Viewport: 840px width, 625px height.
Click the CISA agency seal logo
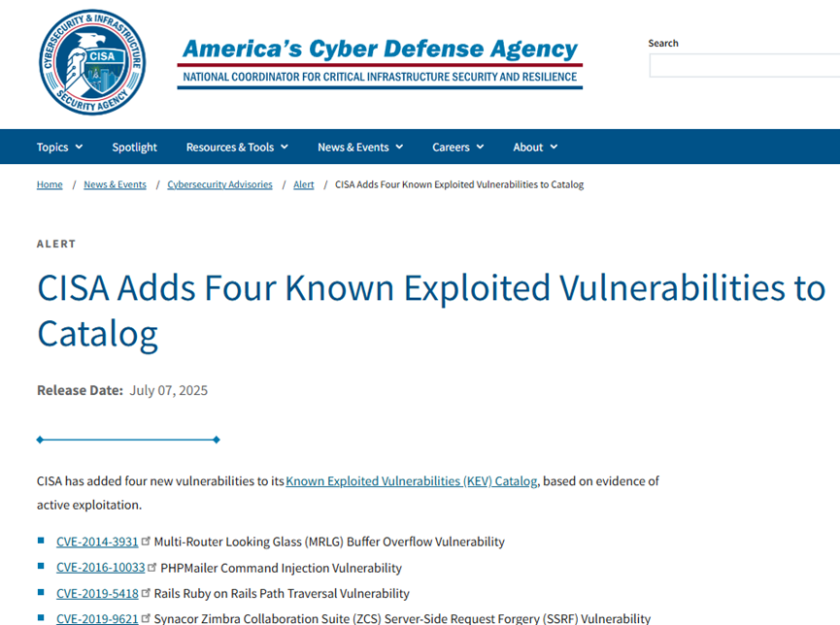(x=92, y=63)
